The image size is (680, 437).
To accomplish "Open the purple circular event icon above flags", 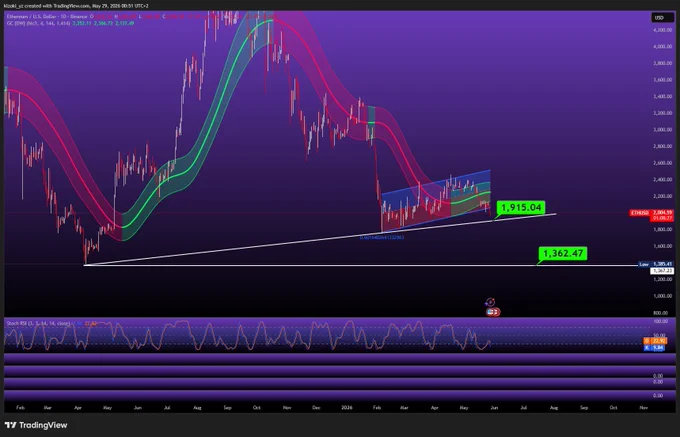I will [x=490, y=302].
